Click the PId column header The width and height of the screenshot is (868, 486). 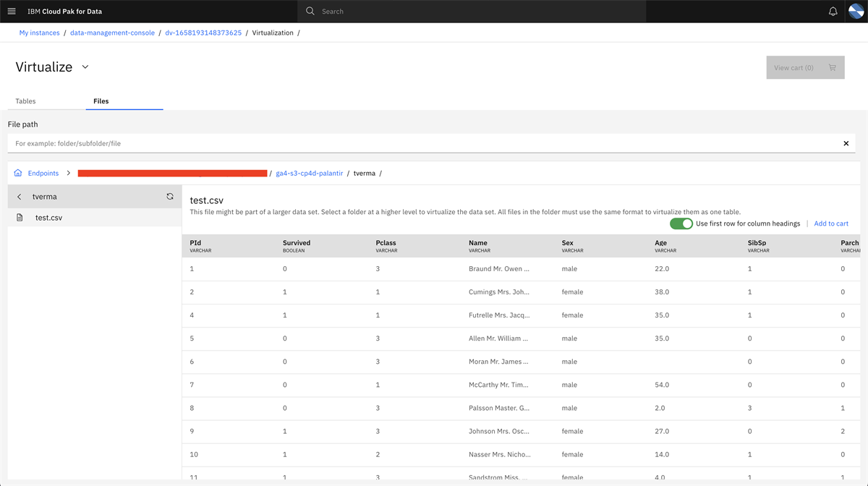[195, 243]
